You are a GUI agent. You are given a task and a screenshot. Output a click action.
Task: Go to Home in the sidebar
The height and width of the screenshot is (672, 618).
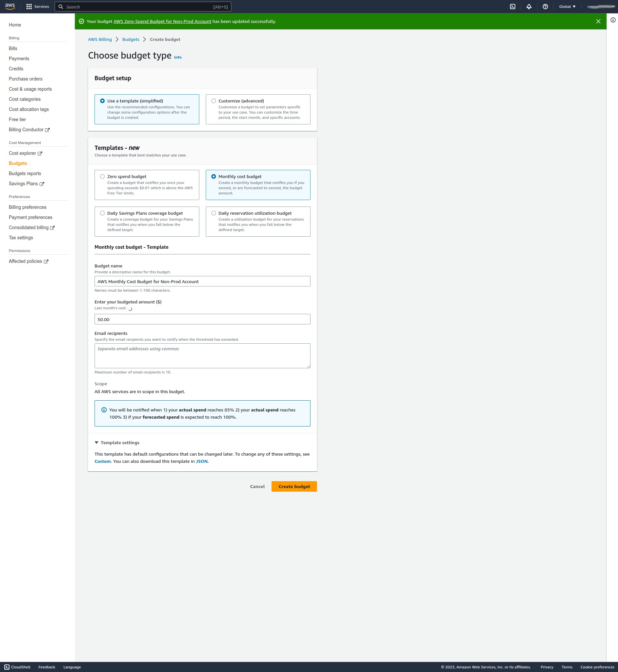(15, 25)
